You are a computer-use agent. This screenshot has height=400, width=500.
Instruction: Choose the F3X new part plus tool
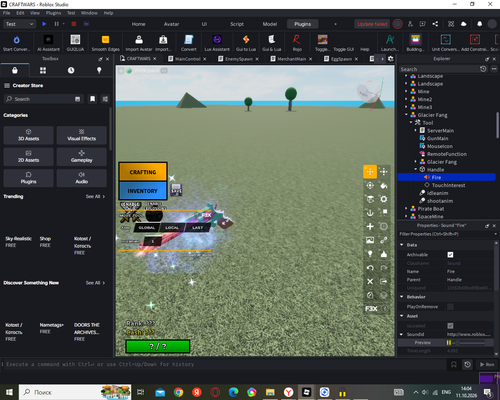click(x=370, y=226)
